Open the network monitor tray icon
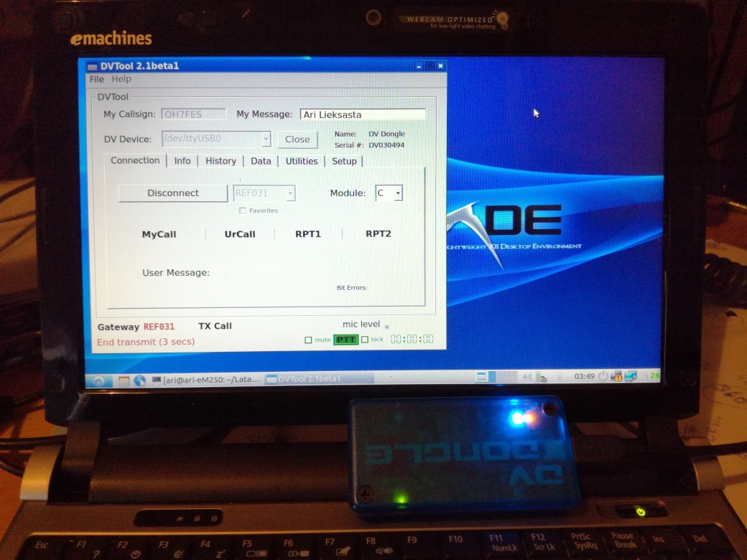The height and width of the screenshot is (560, 747). 631,375
